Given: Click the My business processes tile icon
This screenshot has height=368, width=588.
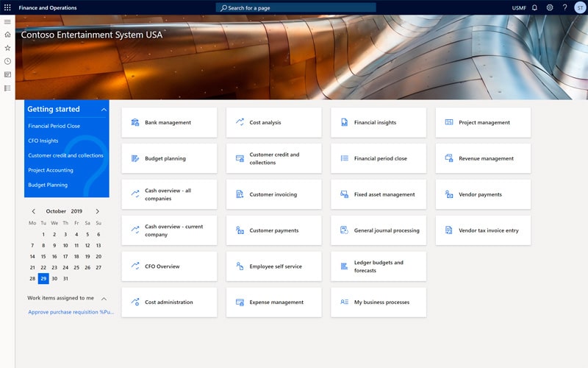Looking at the screenshot, I should click(344, 302).
